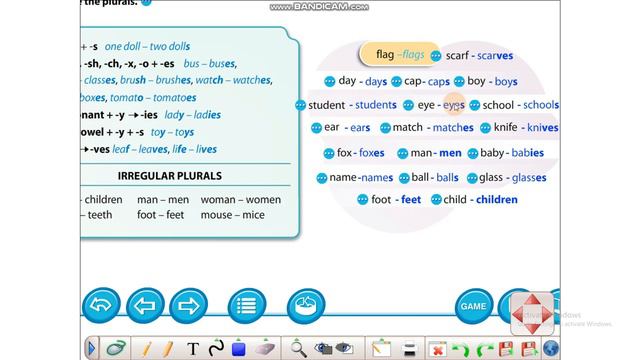Screen dimensions: 640x360
Task: Select the Text tool
Action: [x=193, y=349]
